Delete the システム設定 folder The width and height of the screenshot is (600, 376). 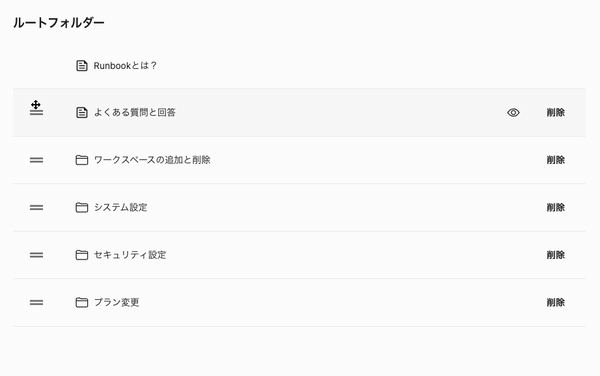[x=556, y=207]
